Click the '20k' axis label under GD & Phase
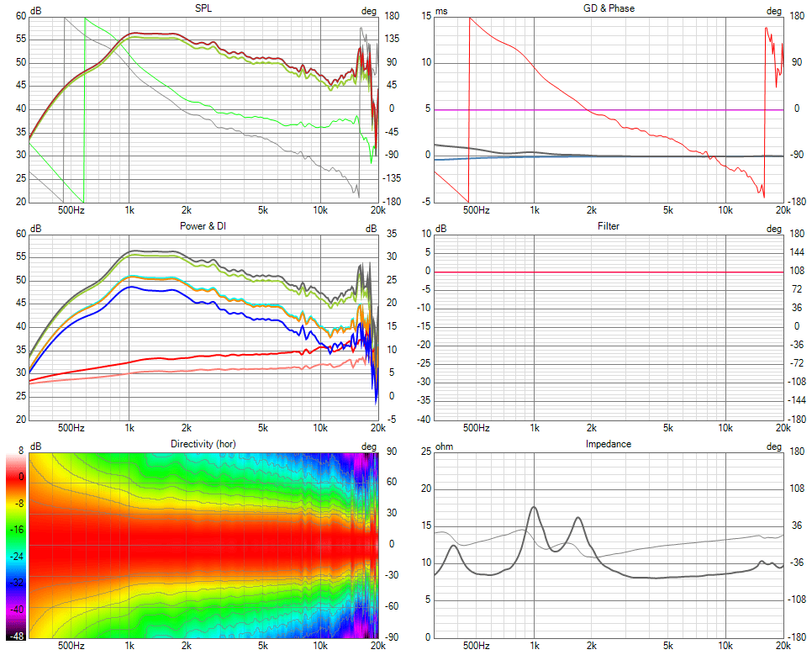The image size is (812, 655). click(x=783, y=210)
